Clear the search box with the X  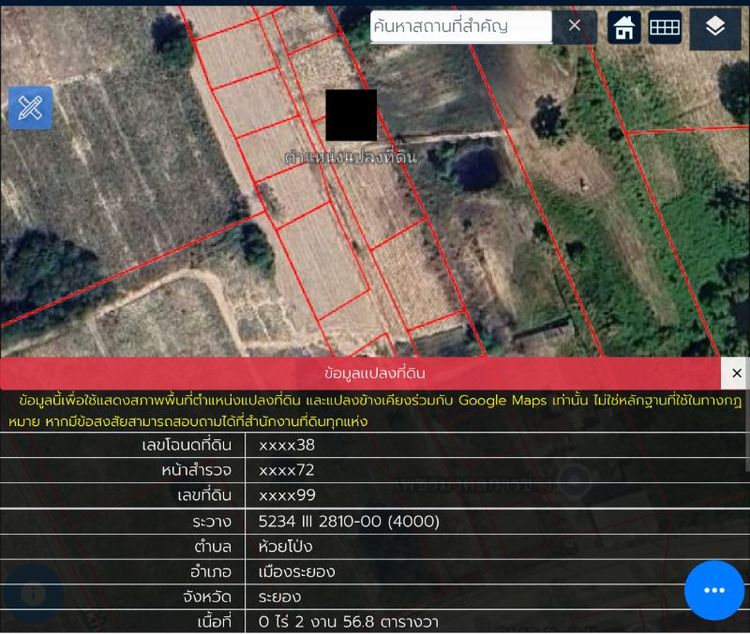(x=574, y=26)
